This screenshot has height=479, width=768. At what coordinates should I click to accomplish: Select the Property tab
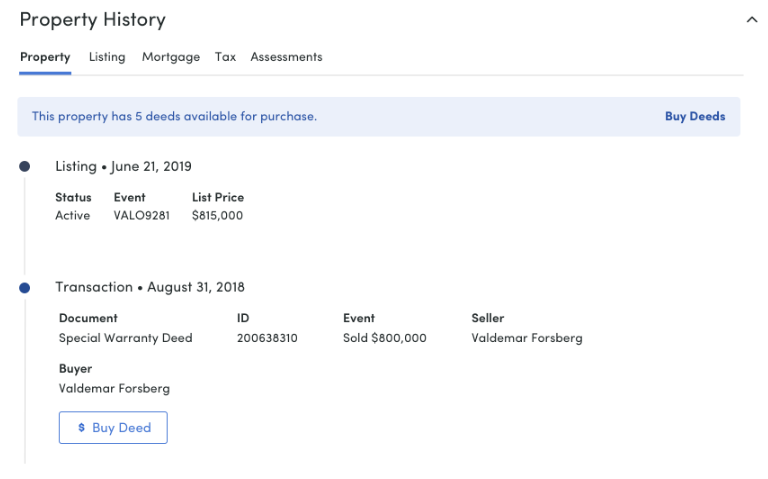45,57
